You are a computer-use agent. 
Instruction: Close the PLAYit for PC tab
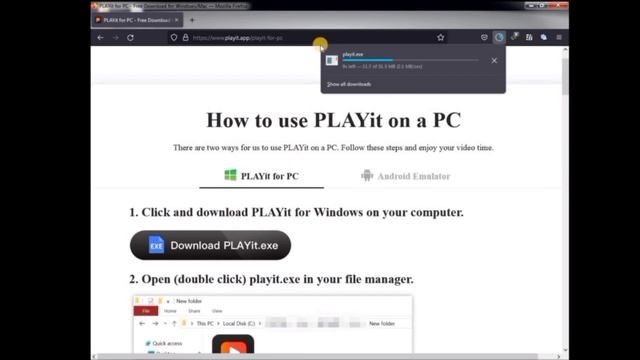coord(176,20)
